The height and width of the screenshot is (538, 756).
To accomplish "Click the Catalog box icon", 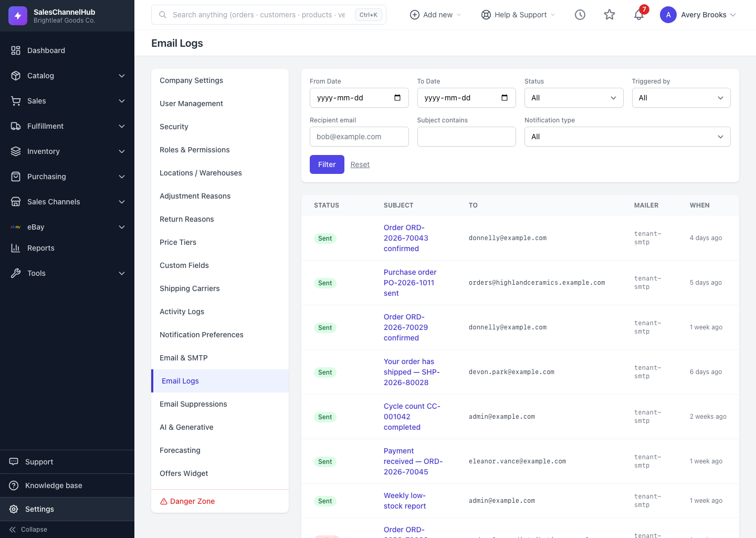I will 16,76.
